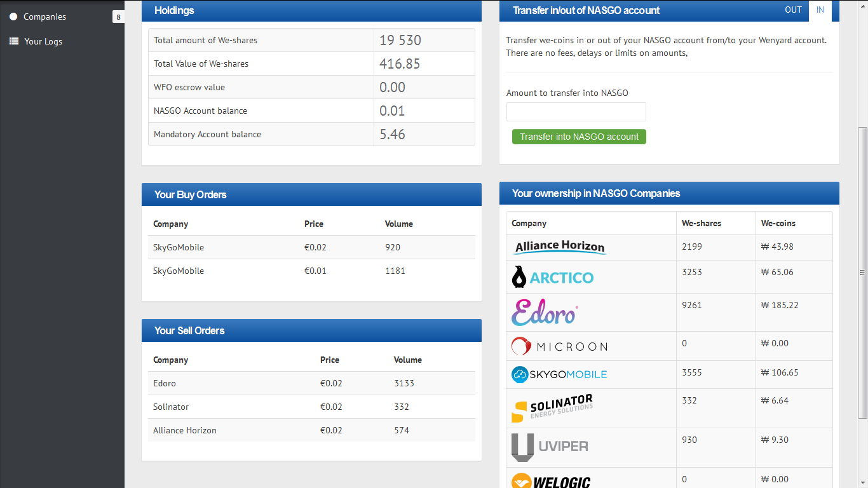Focus the amount to transfer input field

tap(576, 112)
